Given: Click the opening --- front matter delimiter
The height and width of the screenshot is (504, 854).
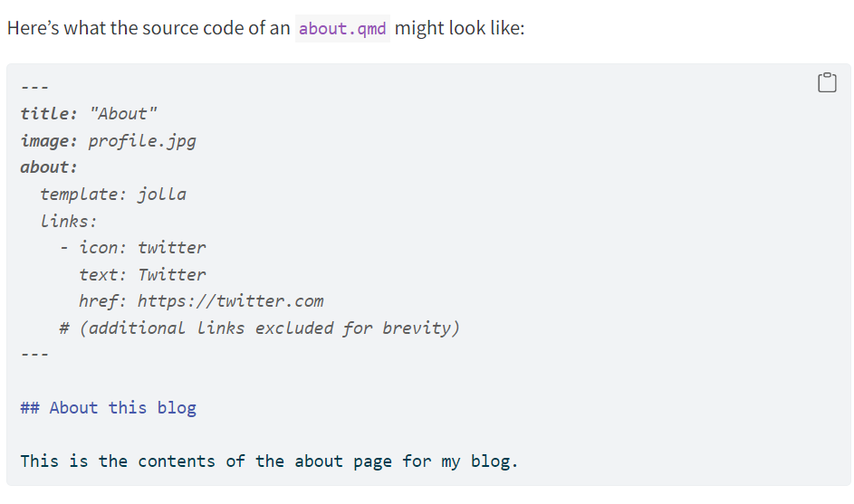Looking at the screenshot, I should tap(34, 88).
